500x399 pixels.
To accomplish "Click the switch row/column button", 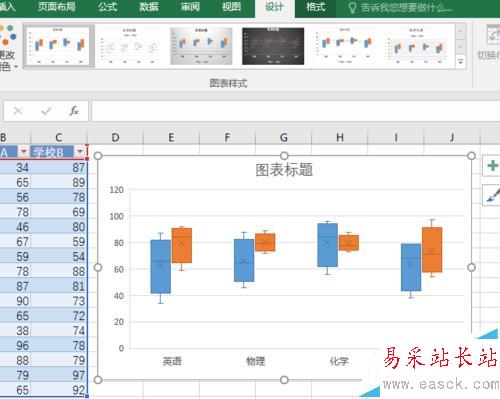I will click(x=490, y=43).
